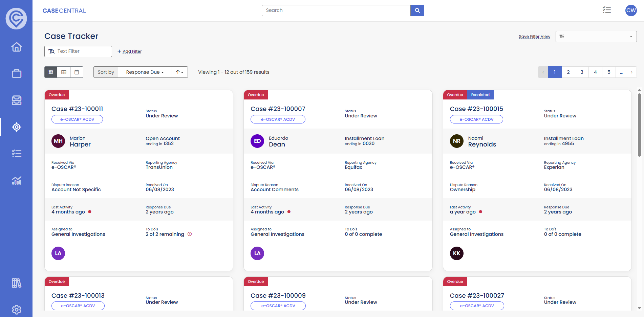The height and width of the screenshot is (317, 644).
Task: Go to page 1
Action: [555, 72]
